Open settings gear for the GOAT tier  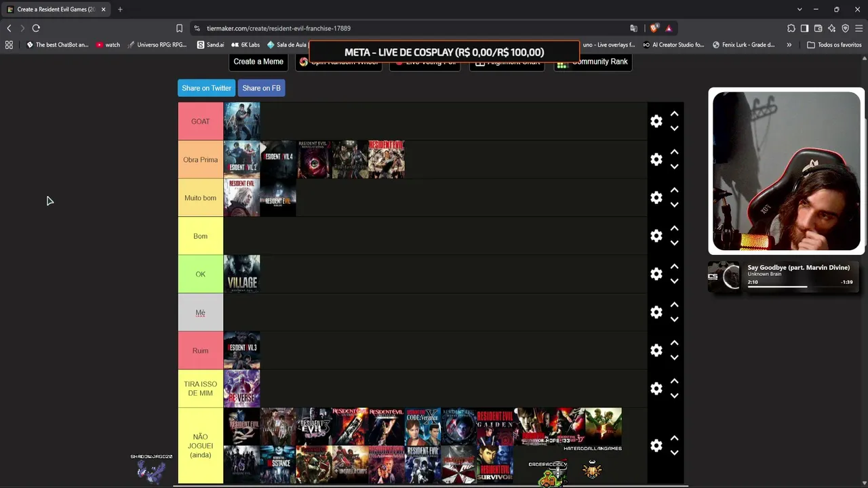click(x=656, y=121)
